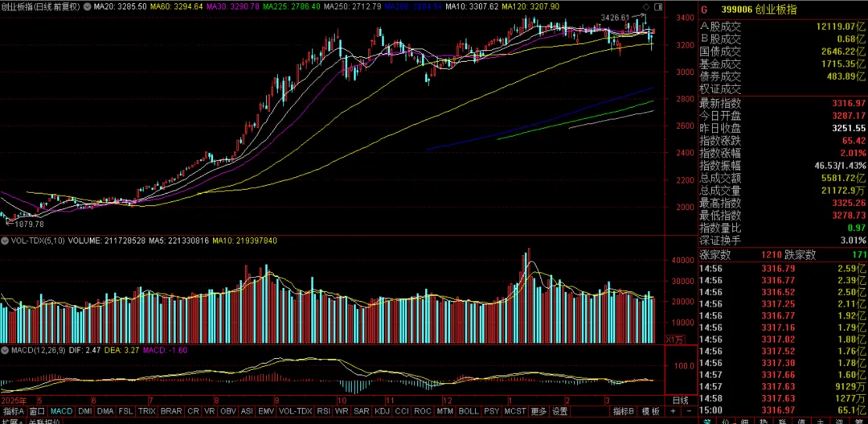
Task: Switch to the SAR indicator tab
Action: pyautogui.click(x=361, y=411)
